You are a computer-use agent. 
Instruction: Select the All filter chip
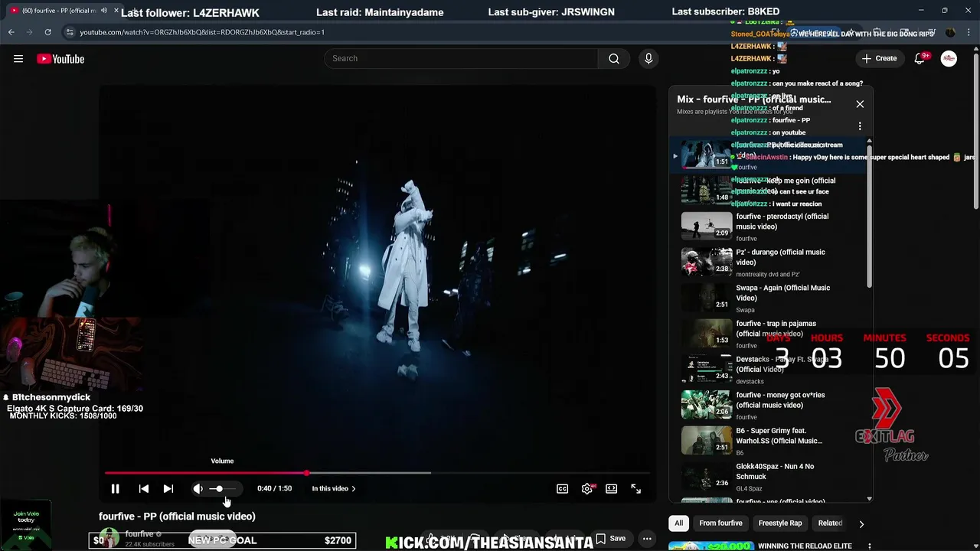tap(678, 523)
